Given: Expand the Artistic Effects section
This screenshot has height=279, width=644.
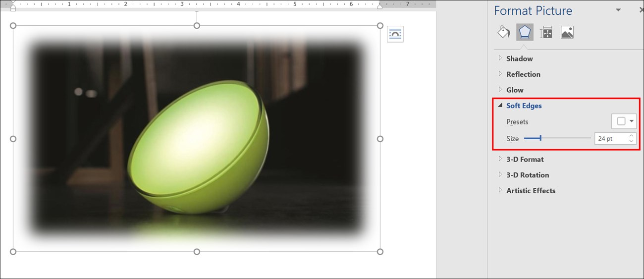Looking at the screenshot, I should [531, 191].
